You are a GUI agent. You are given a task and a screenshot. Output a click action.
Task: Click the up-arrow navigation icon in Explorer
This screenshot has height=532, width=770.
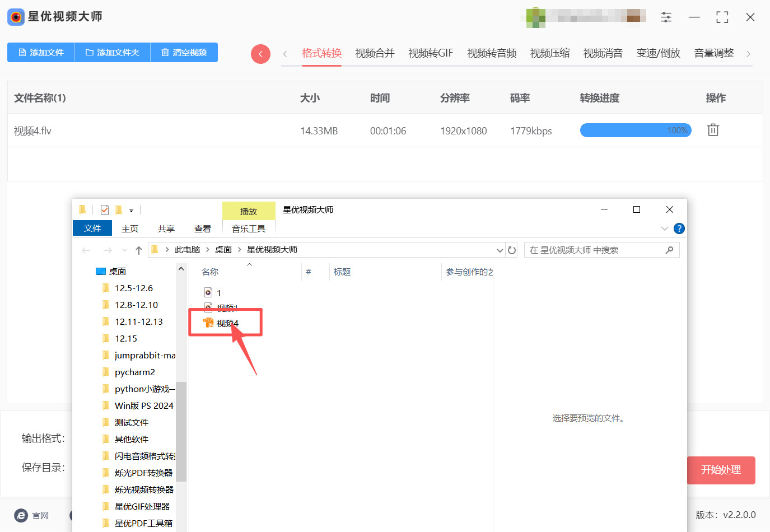tap(138, 250)
